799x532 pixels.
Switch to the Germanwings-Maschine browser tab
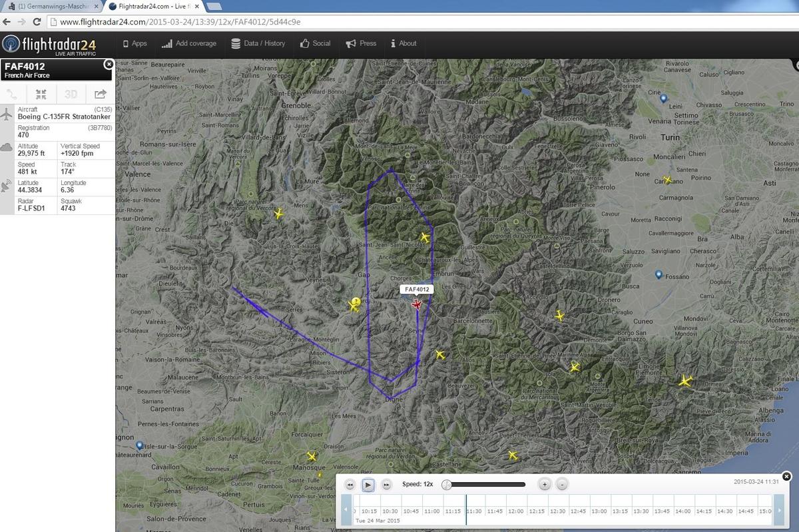55,6
